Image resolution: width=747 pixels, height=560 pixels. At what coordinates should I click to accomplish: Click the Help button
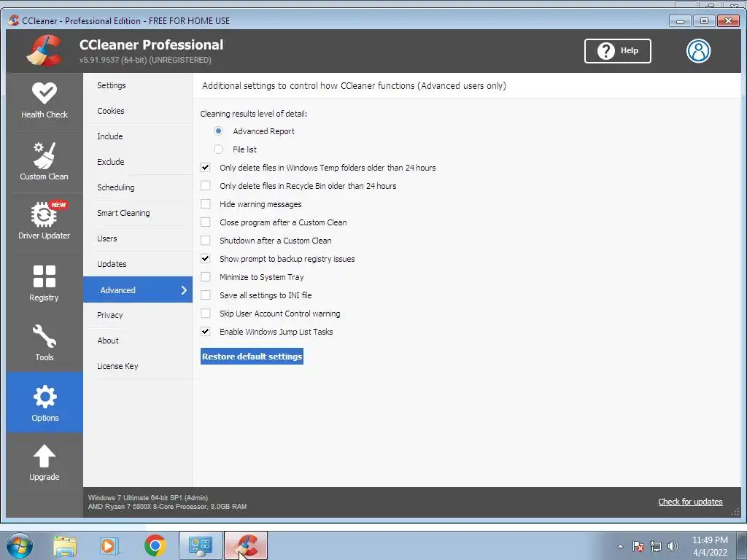click(617, 50)
